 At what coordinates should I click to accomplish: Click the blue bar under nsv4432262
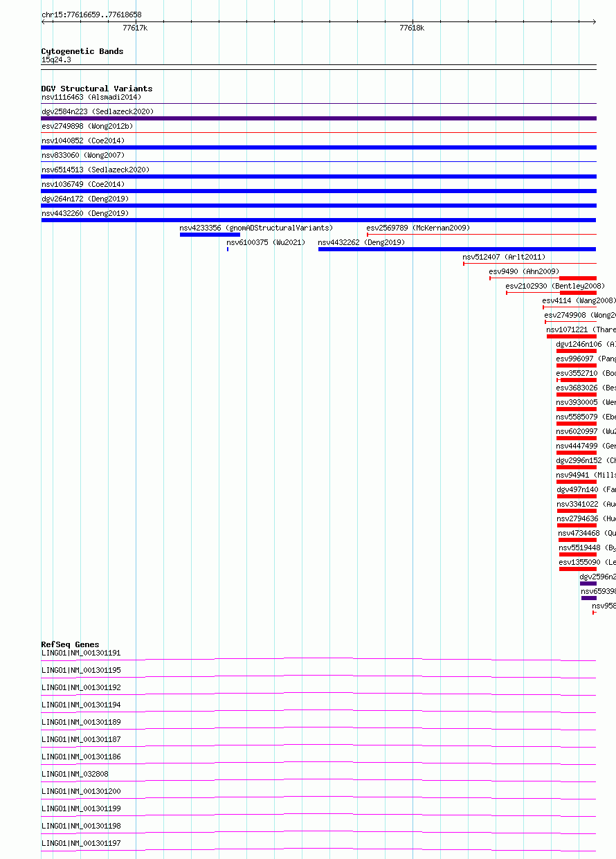(457, 249)
